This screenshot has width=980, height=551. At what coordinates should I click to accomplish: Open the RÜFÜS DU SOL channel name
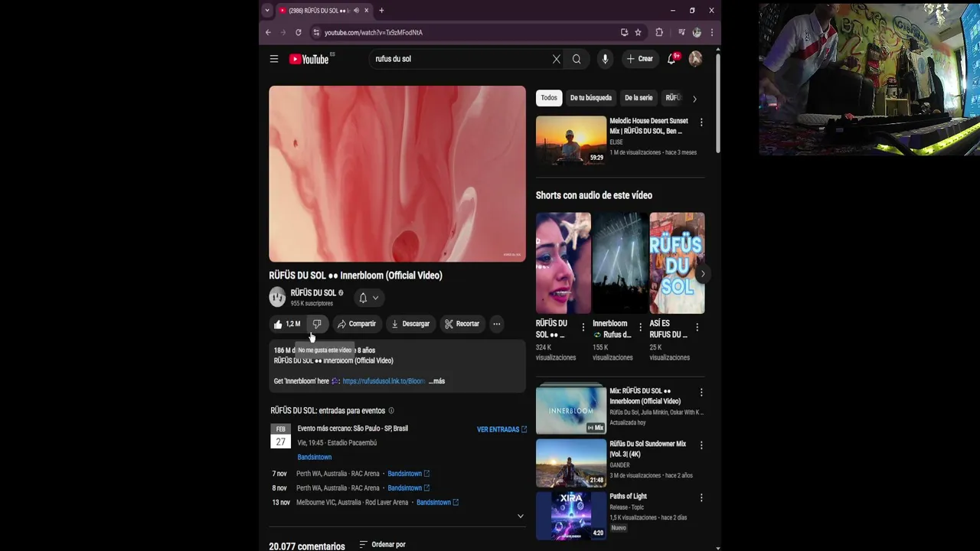pos(313,292)
